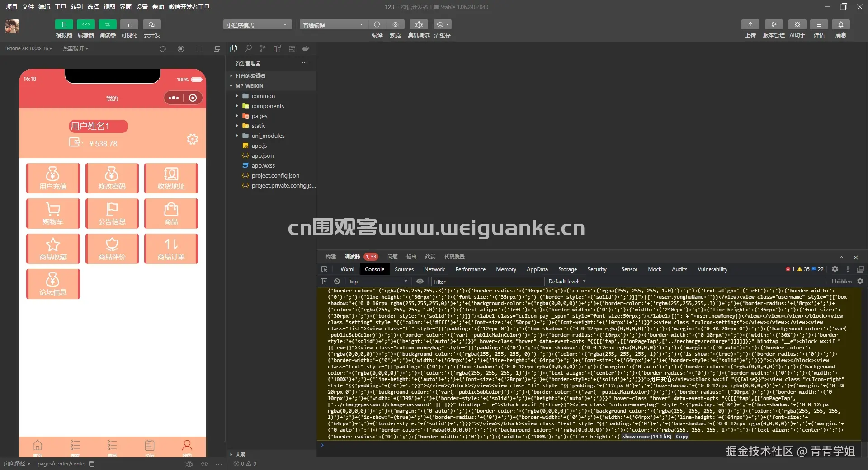Switch to the 问题 problems tab
Image resolution: width=868 pixels, height=470 pixels.
click(x=392, y=257)
